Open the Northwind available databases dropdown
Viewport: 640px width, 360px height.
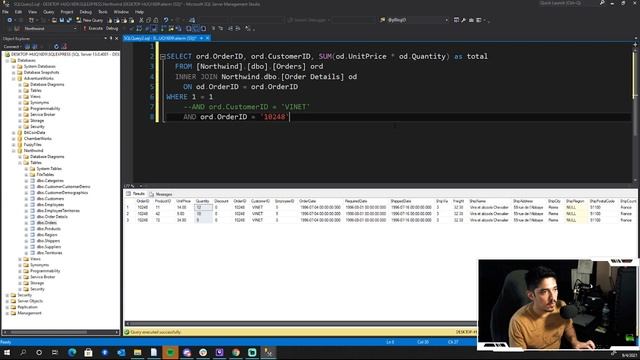click(75, 29)
